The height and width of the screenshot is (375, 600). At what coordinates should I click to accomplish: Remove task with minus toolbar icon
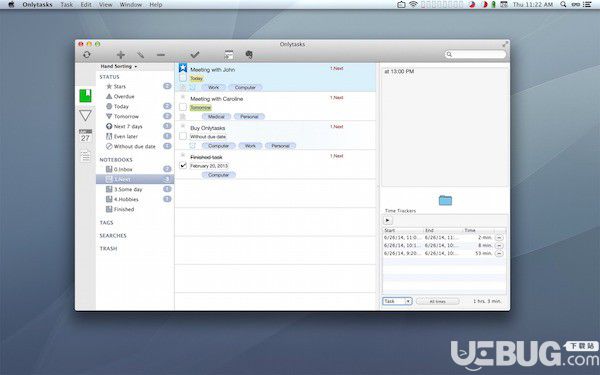click(x=161, y=55)
